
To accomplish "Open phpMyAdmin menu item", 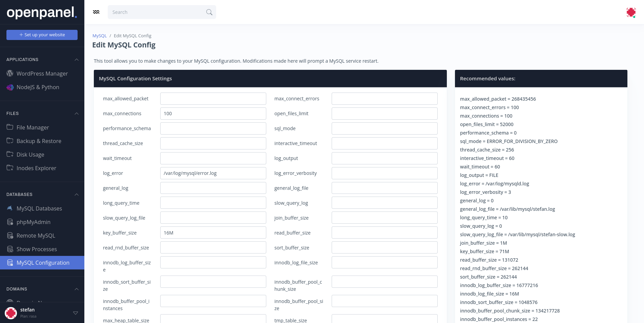I will click(x=42, y=222).
